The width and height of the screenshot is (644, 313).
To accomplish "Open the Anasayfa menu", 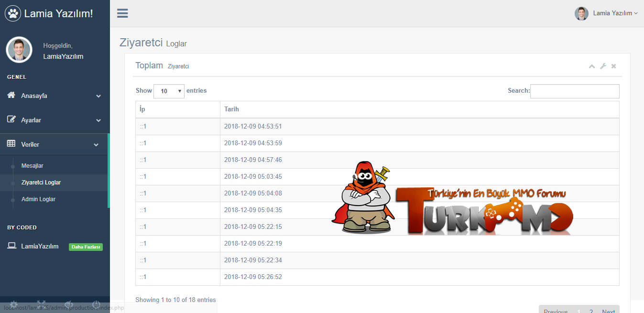I will (x=55, y=96).
